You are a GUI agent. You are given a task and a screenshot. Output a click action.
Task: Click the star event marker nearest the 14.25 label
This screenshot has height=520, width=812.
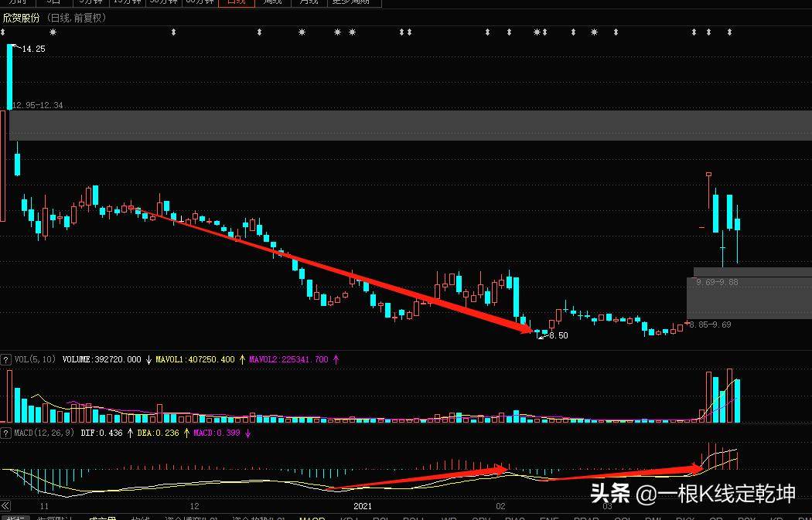coord(53,32)
